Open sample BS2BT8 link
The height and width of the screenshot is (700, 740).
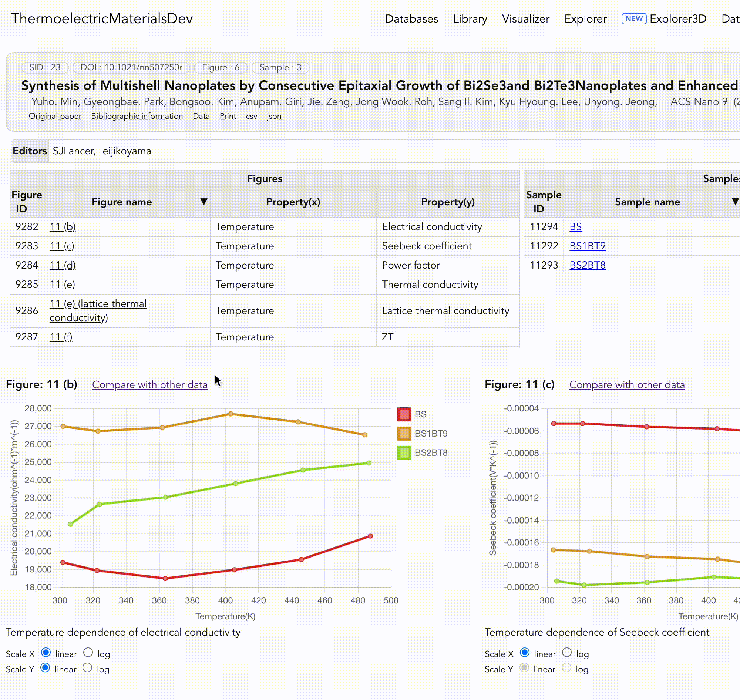[587, 265]
